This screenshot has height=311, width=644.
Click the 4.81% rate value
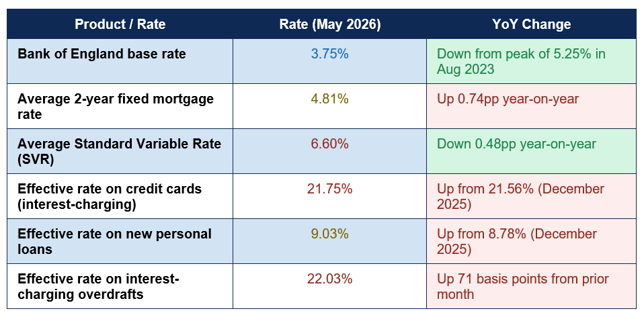(330, 99)
